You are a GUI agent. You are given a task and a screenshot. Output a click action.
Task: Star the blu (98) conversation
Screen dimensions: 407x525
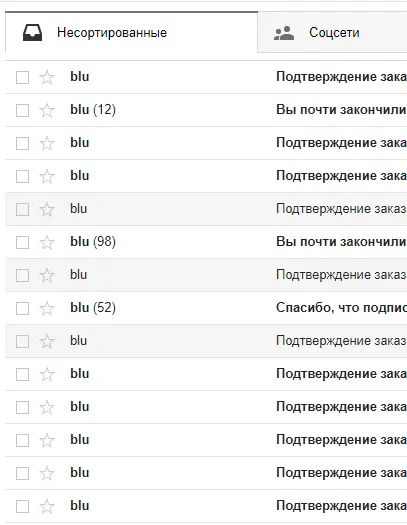47,242
